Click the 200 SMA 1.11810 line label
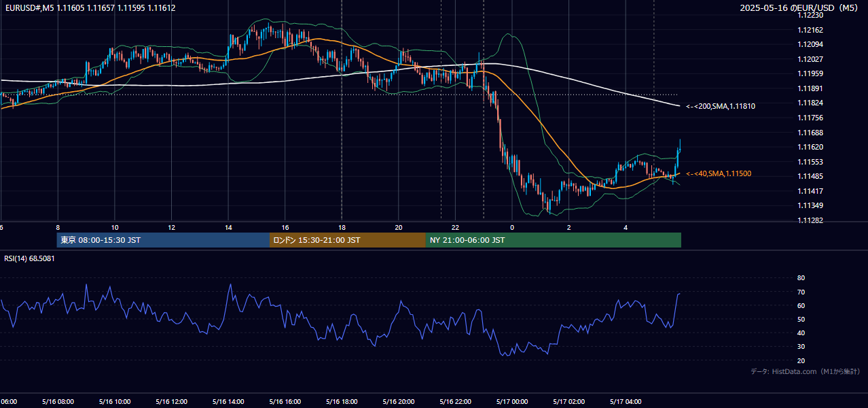The image size is (868, 408). pyautogui.click(x=721, y=106)
